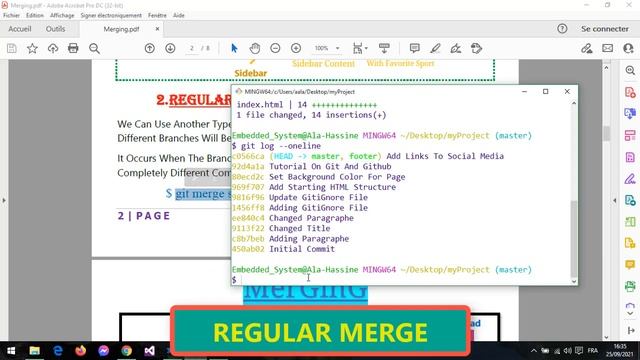Select the highlighter pen tool
Viewport: 640px width, 360px height.
[435, 49]
